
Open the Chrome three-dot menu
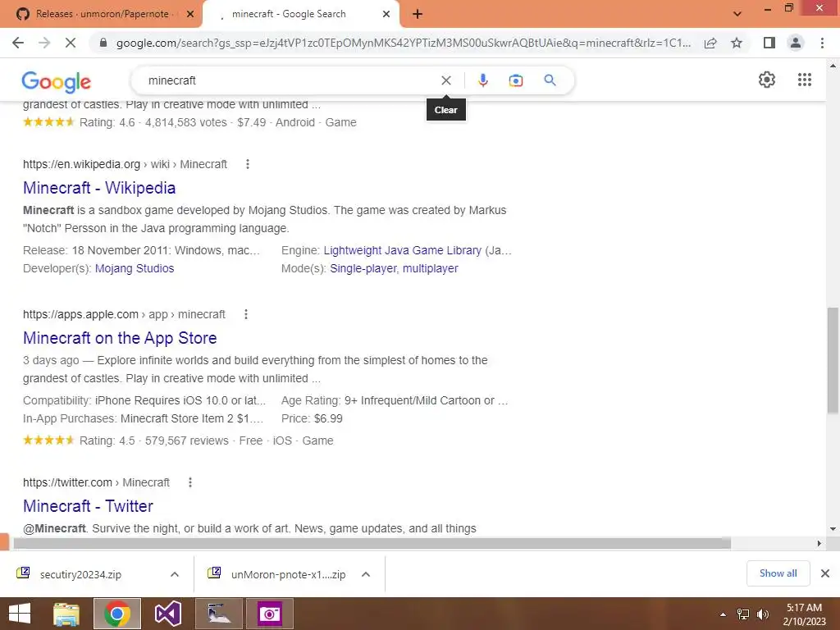point(822,43)
